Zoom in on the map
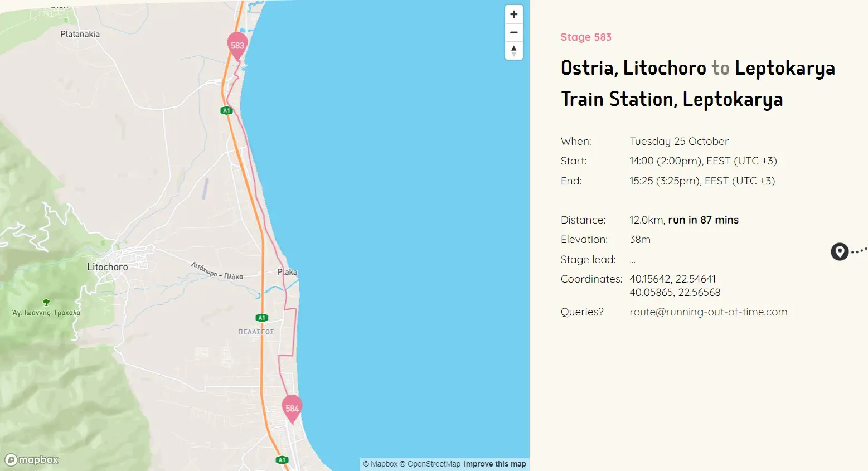This screenshot has height=471, width=868. pos(513,14)
